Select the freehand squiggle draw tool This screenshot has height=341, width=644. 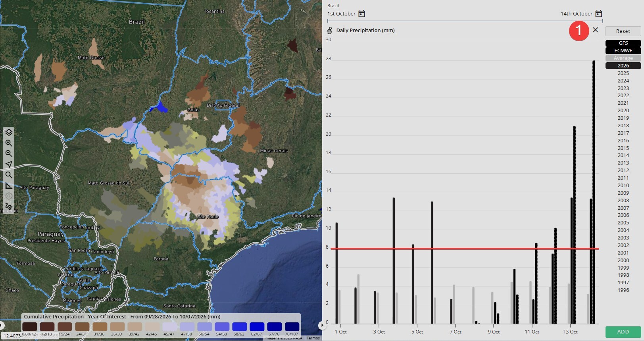click(x=9, y=206)
